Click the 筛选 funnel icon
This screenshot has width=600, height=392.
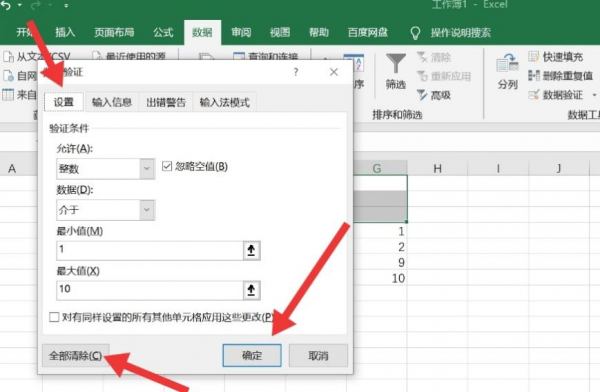(x=396, y=64)
